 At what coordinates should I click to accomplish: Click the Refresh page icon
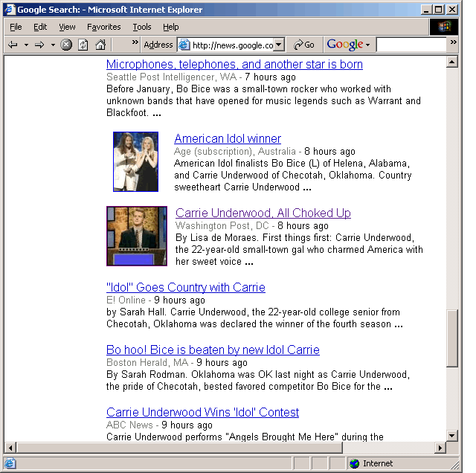tap(83, 45)
